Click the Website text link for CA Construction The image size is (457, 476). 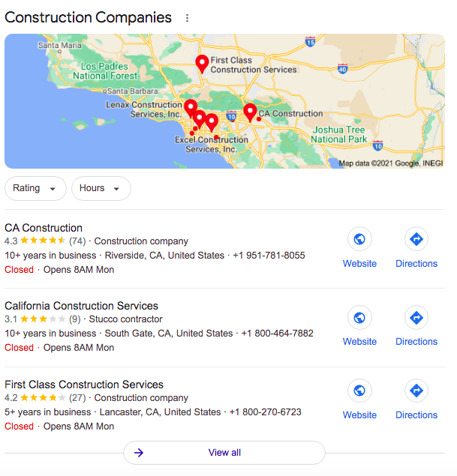pyautogui.click(x=359, y=264)
